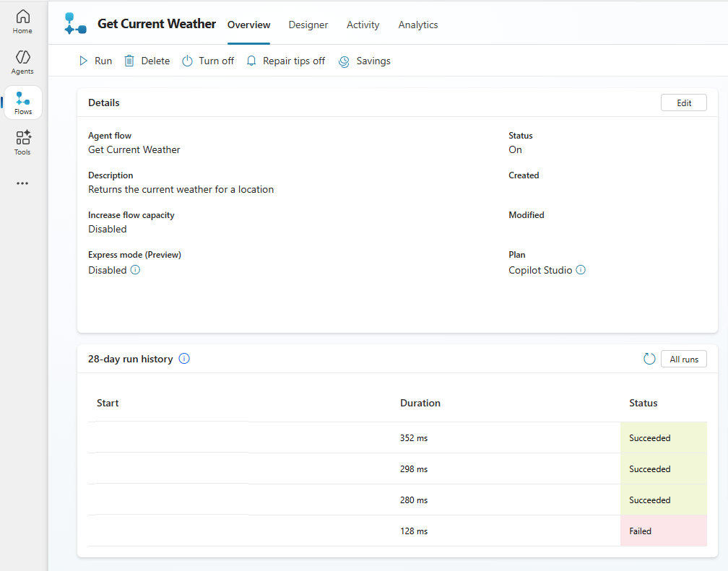Image resolution: width=728 pixels, height=571 pixels.
Task: Open the Activity tab
Action: (363, 25)
